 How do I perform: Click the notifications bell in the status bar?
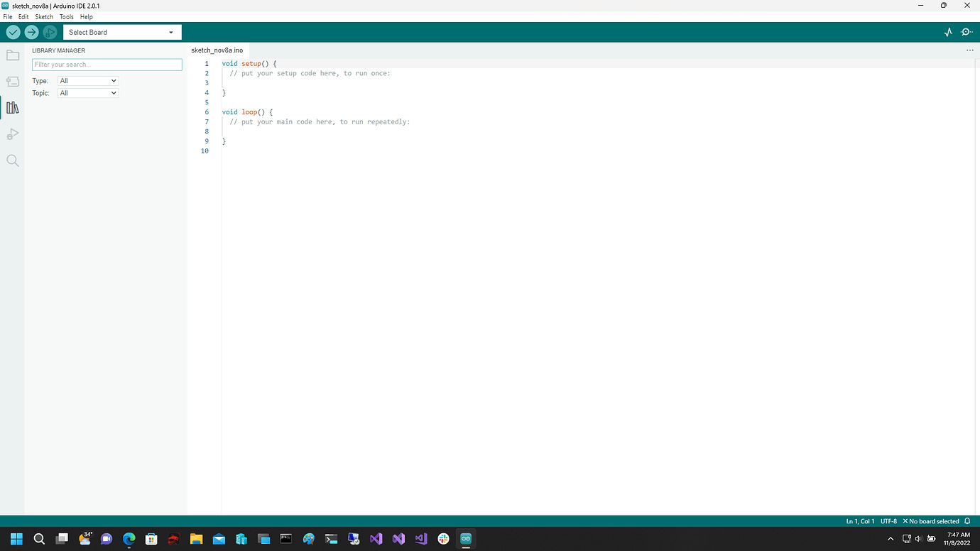pyautogui.click(x=967, y=520)
